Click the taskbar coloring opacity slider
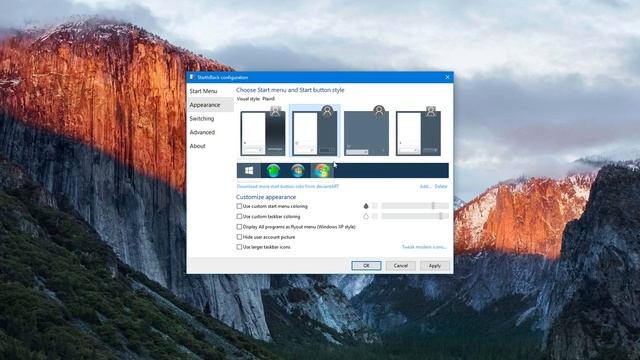This screenshot has height=360, width=640. tap(415, 216)
